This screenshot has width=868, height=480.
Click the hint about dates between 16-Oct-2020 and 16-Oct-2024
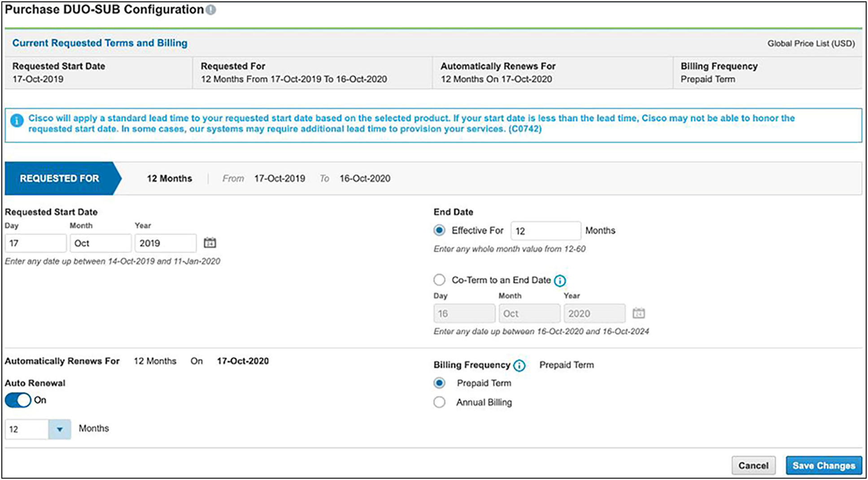click(x=541, y=332)
